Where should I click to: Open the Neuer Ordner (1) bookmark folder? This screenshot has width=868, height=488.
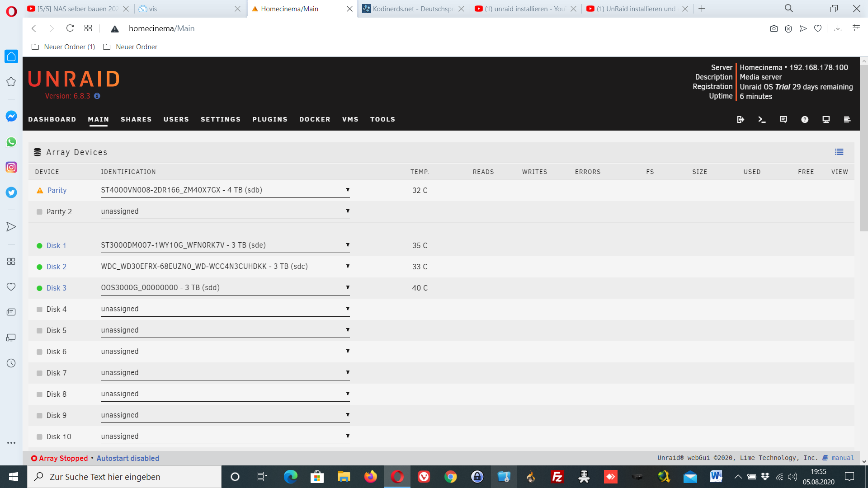(x=63, y=47)
